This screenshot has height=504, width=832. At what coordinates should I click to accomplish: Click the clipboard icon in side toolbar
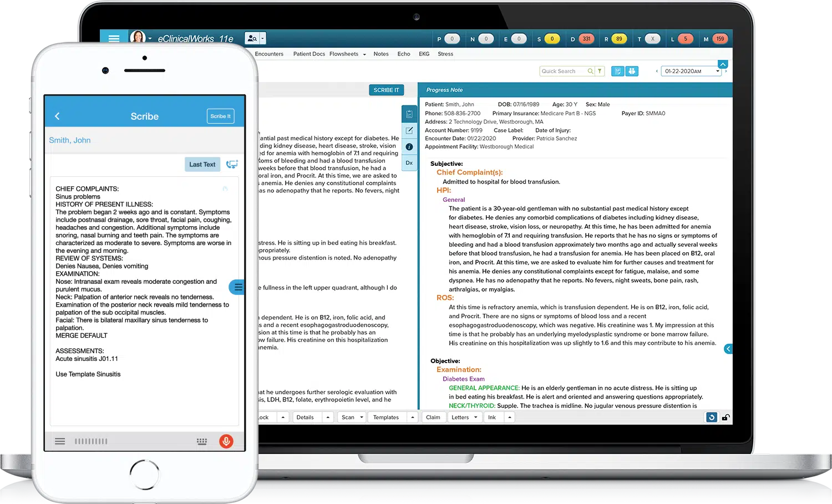pos(409,114)
